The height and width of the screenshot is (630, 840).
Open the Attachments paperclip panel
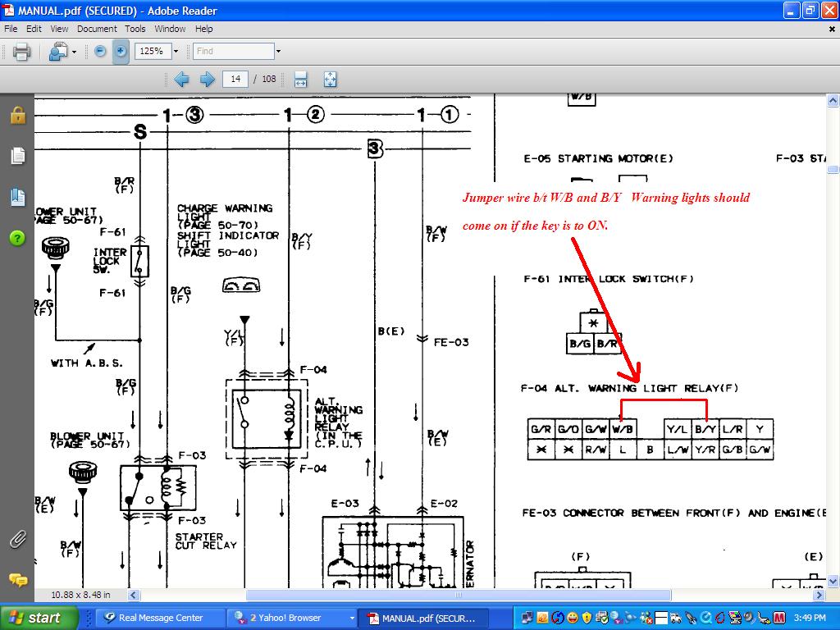click(x=17, y=539)
